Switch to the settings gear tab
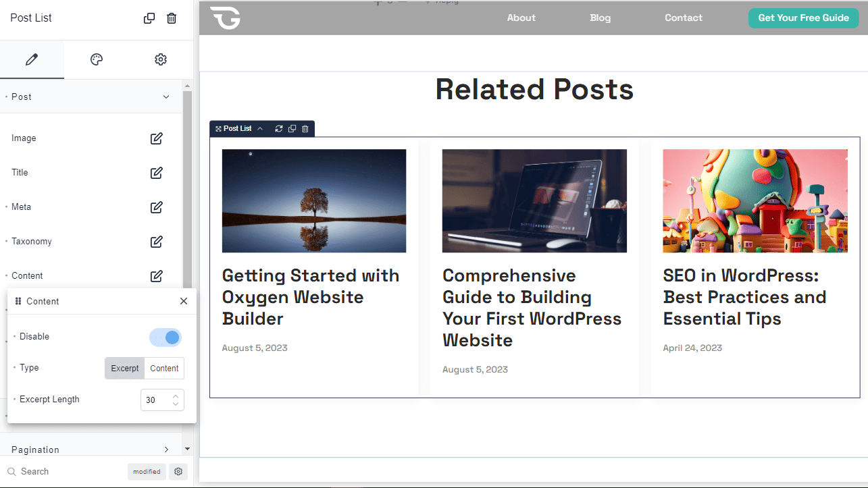Viewport: 868px width, 488px height. [x=161, y=59]
